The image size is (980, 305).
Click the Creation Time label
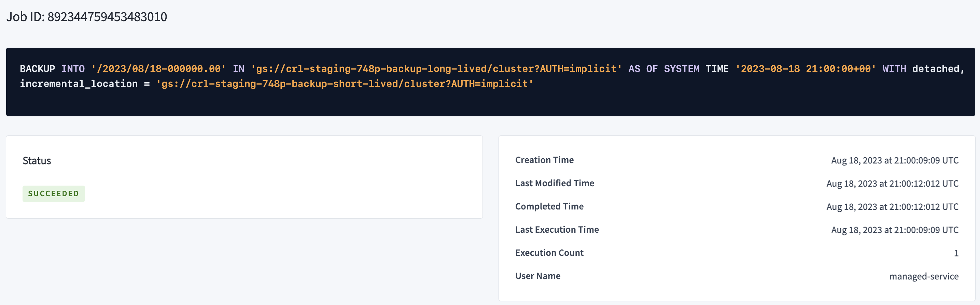544,160
